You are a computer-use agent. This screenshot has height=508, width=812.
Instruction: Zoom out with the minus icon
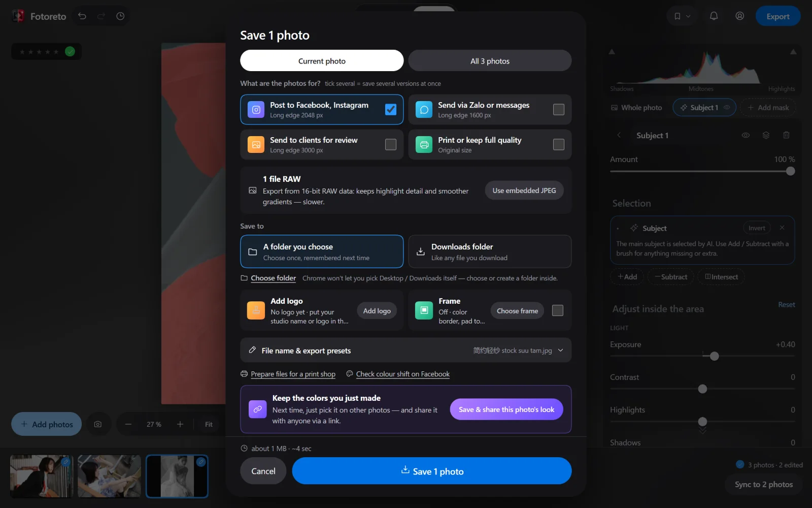pyautogui.click(x=128, y=424)
